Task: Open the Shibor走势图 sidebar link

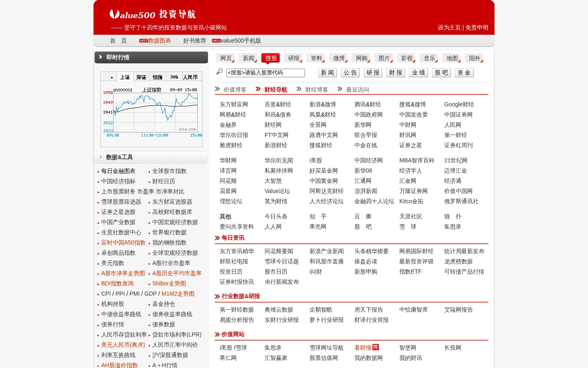Action: (169, 283)
